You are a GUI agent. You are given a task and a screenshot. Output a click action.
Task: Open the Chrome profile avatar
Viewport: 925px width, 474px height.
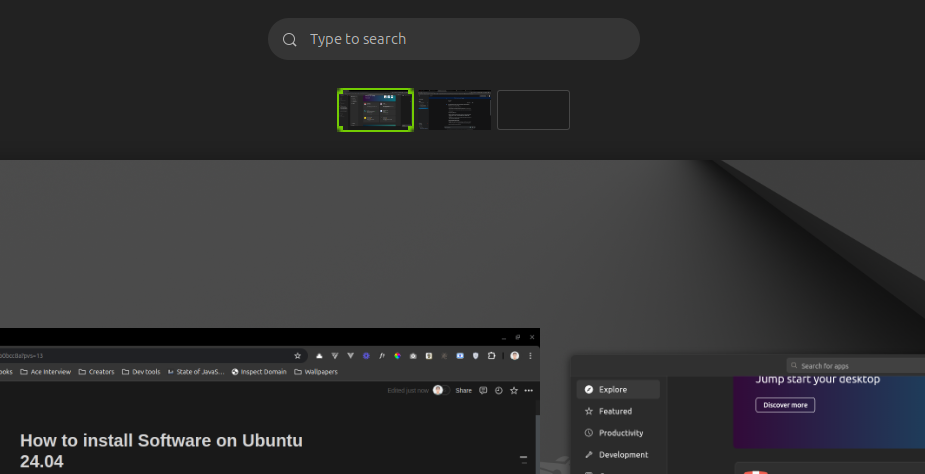coord(514,356)
